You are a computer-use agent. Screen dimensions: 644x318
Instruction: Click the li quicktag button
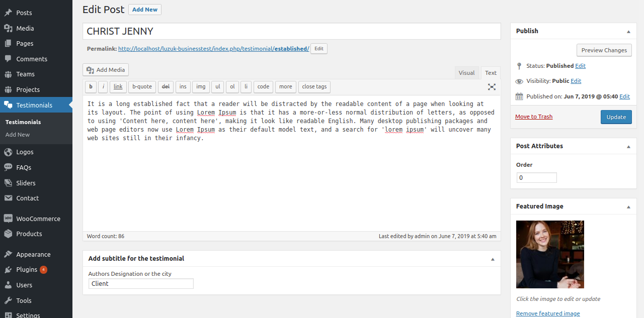246,86
